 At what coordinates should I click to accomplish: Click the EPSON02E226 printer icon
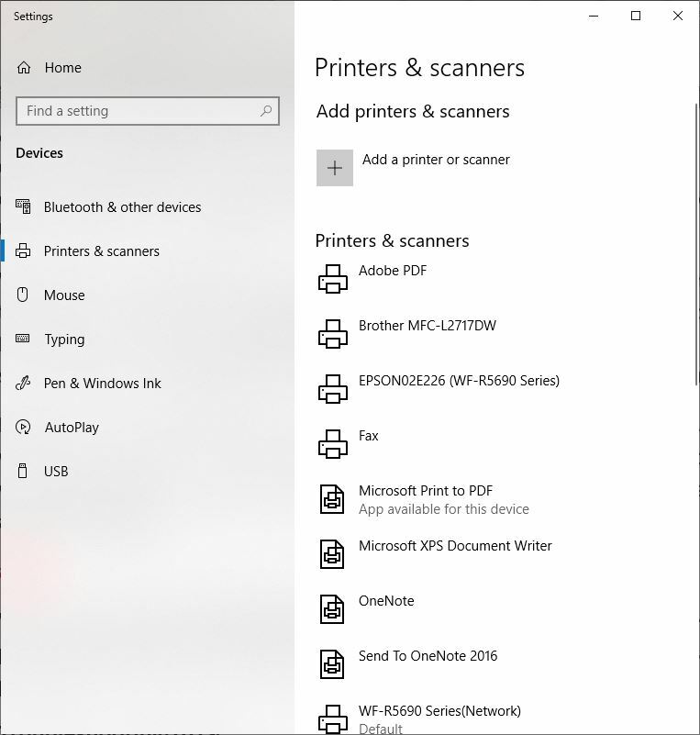tap(333, 388)
